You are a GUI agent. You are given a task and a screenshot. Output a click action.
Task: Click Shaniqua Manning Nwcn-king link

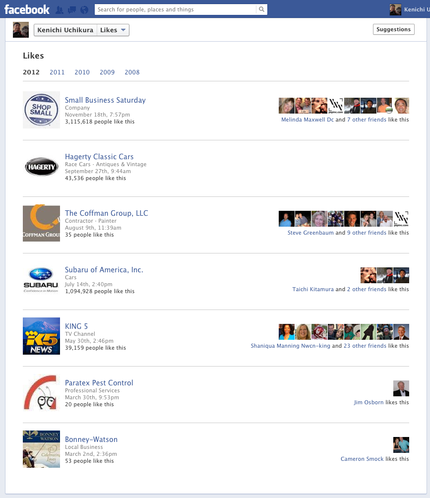pos(290,346)
